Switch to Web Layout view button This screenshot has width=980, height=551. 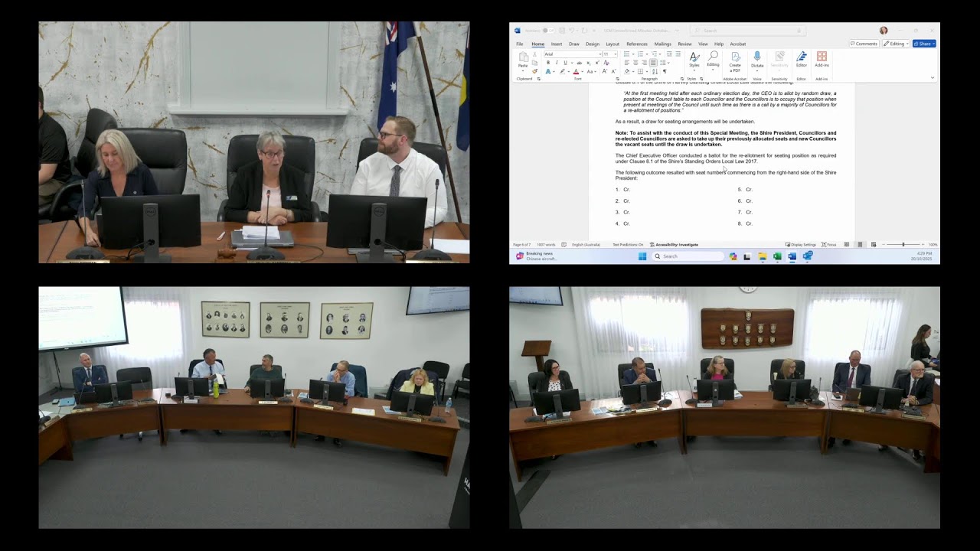(874, 244)
